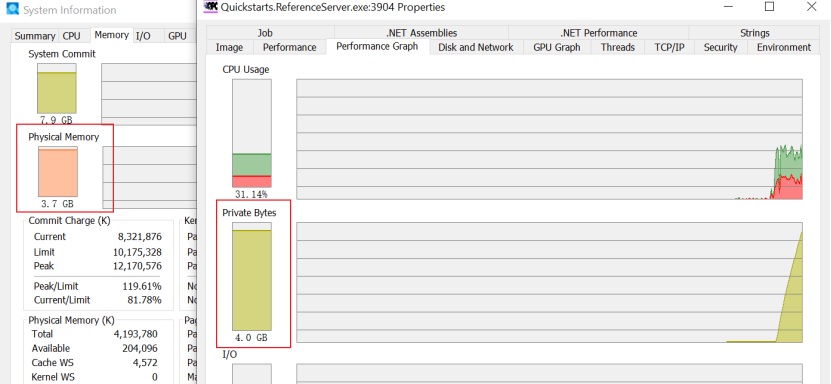This screenshot has height=384, width=831.
Task: Maximize the Properties window
Action: coord(769,6)
